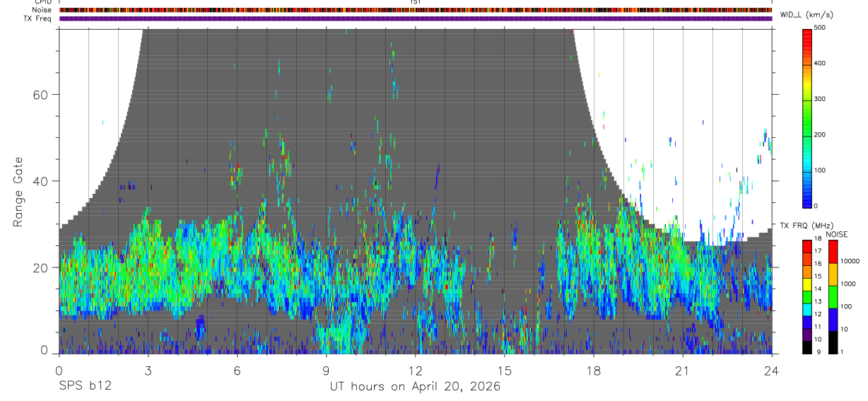
Task: Click the '151' CPID value at top
Action: coord(416,2)
